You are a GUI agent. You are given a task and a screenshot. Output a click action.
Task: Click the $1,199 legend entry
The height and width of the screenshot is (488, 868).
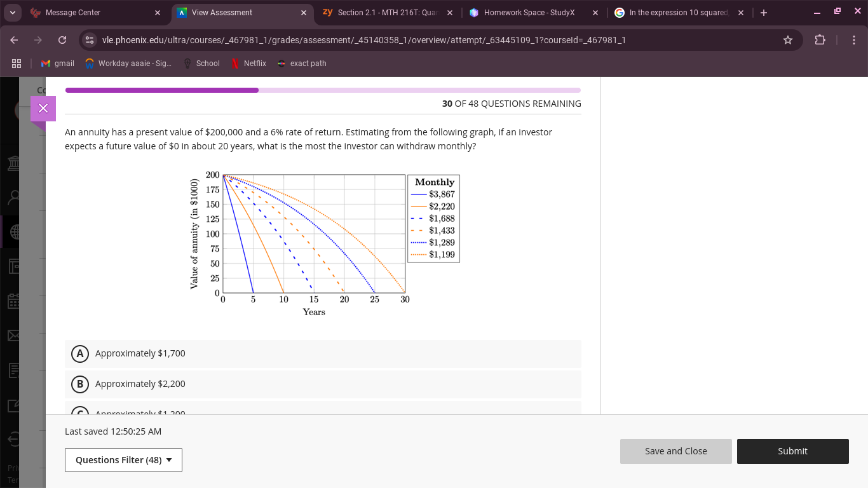click(433, 255)
